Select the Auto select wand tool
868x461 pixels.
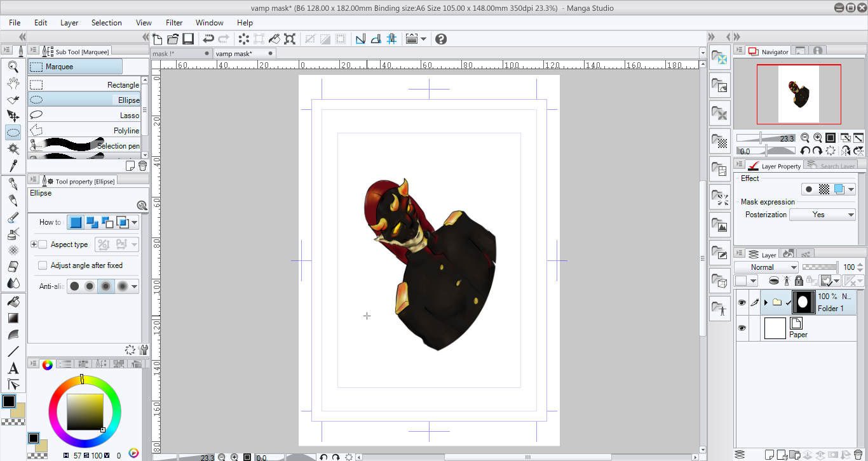click(x=13, y=149)
